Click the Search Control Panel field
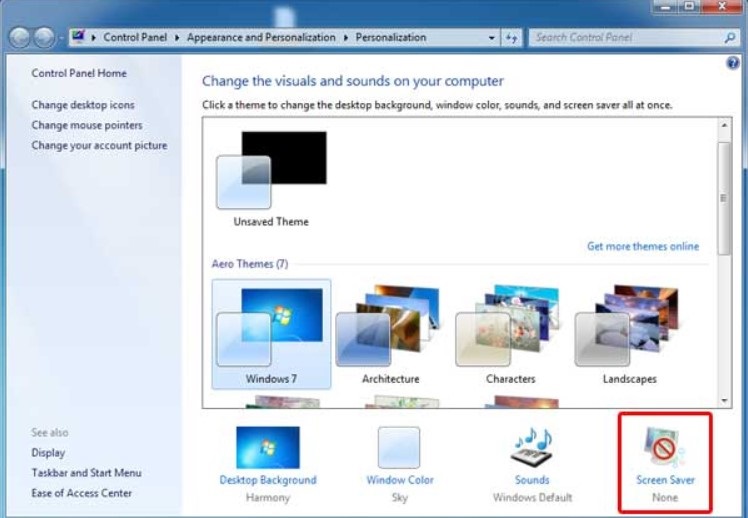The width and height of the screenshot is (748, 518). [620, 38]
